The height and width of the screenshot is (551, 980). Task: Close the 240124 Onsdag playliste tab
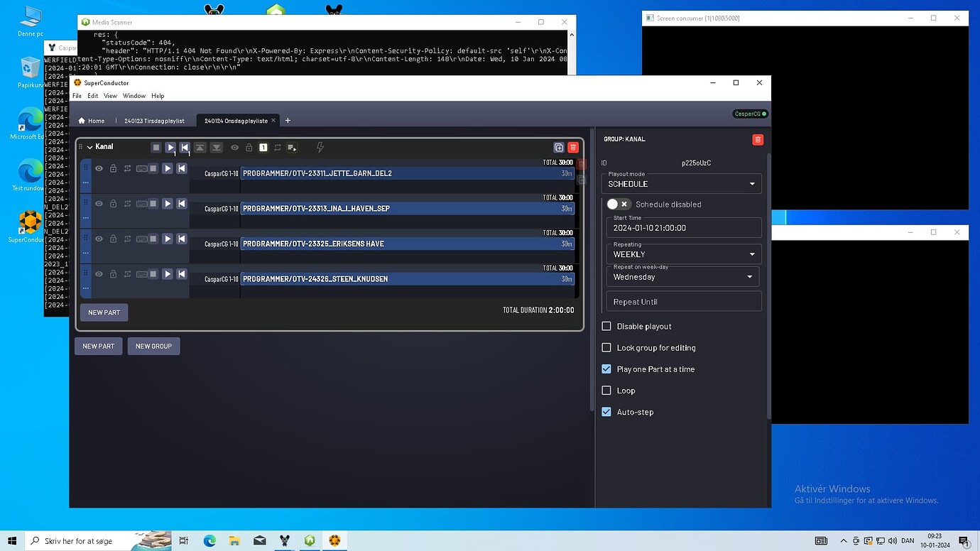[273, 121]
